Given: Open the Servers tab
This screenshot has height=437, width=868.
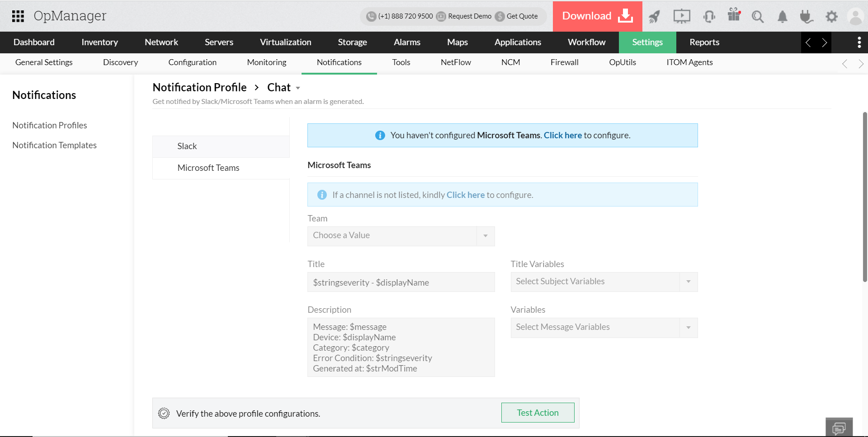Looking at the screenshot, I should click(x=219, y=42).
